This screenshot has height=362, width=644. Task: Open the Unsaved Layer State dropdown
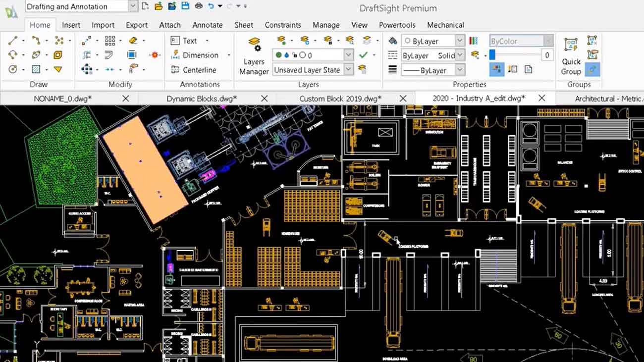coord(348,70)
